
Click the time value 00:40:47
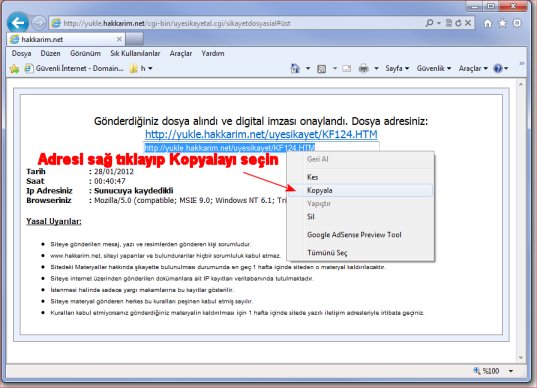pyautogui.click(x=110, y=181)
